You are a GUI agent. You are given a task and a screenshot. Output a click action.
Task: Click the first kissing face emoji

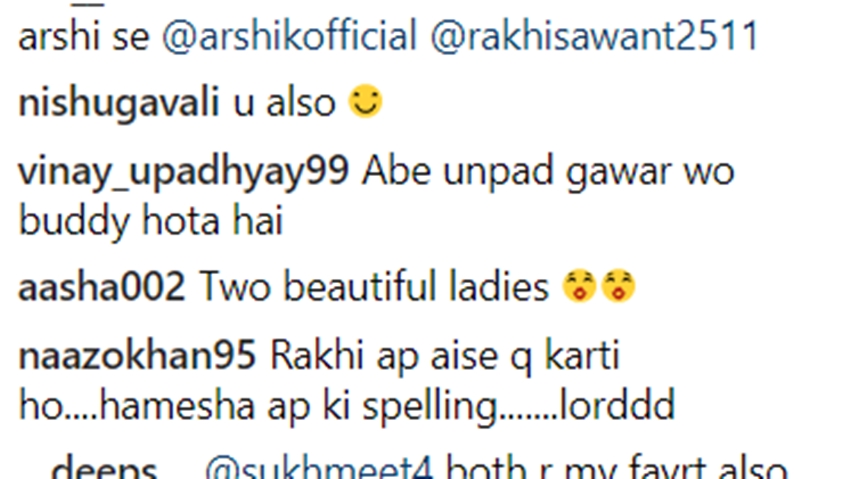click(579, 286)
